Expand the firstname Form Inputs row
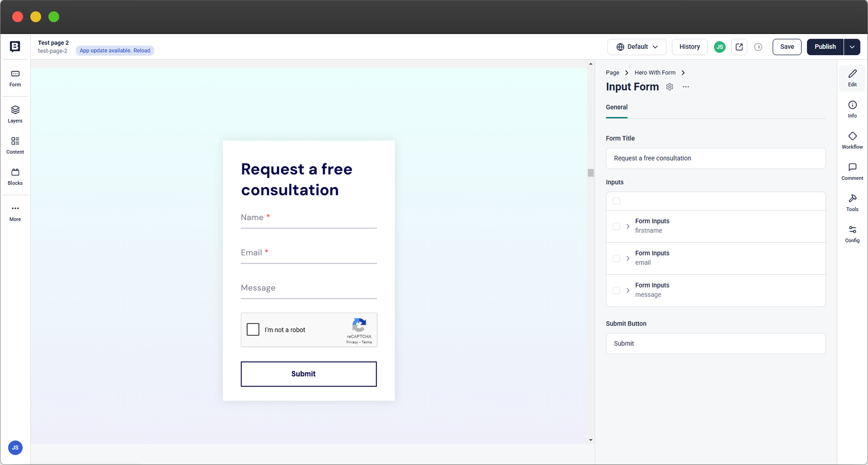The width and height of the screenshot is (868, 465). (x=628, y=226)
